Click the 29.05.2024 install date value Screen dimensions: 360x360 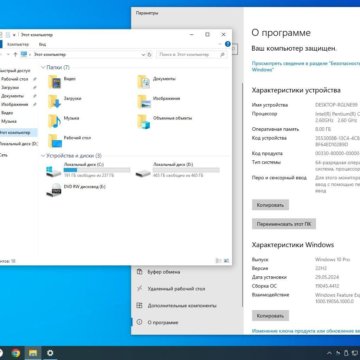pyautogui.click(x=327, y=277)
